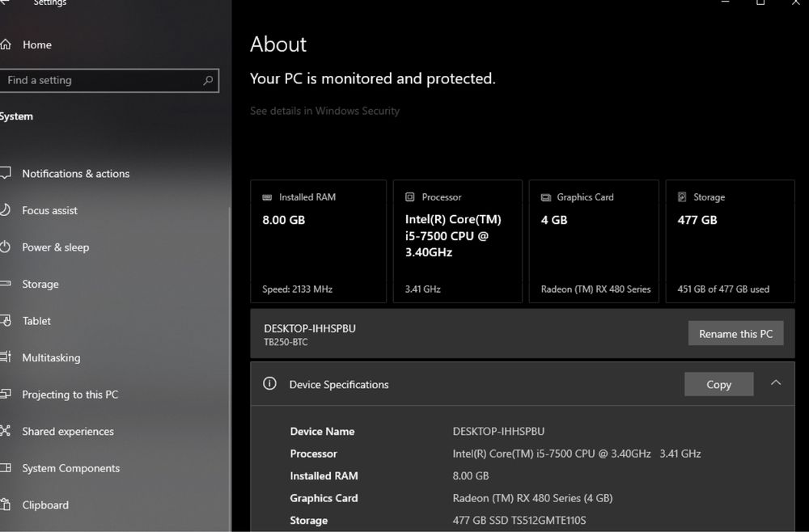This screenshot has width=809, height=532.
Task: Click the Multitasking icon
Action: coord(5,357)
